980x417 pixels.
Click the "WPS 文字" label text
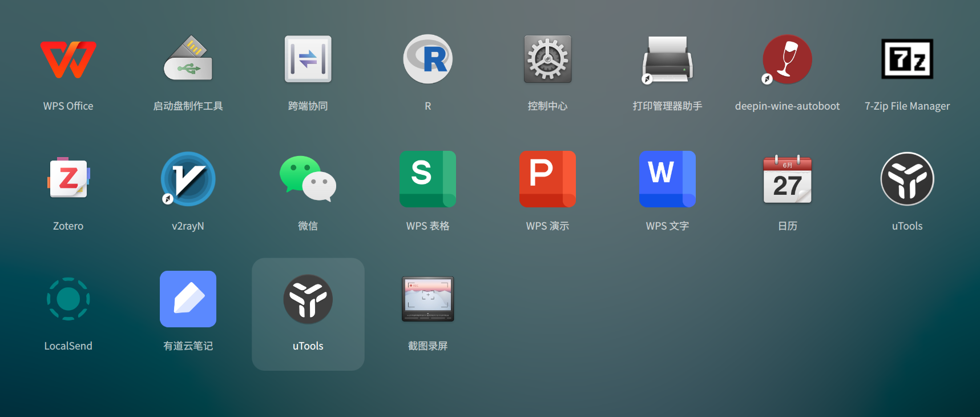click(x=668, y=226)
